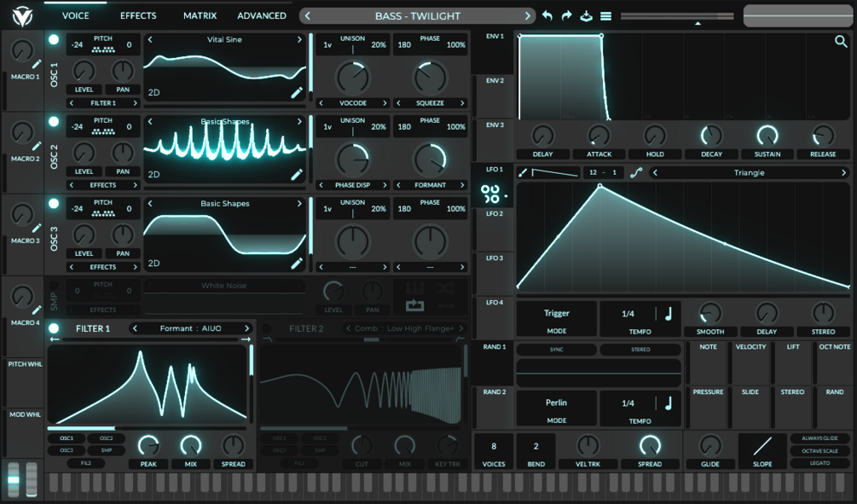Click the ALWAYS GLIDE button
857x504 pixels.
819,438
